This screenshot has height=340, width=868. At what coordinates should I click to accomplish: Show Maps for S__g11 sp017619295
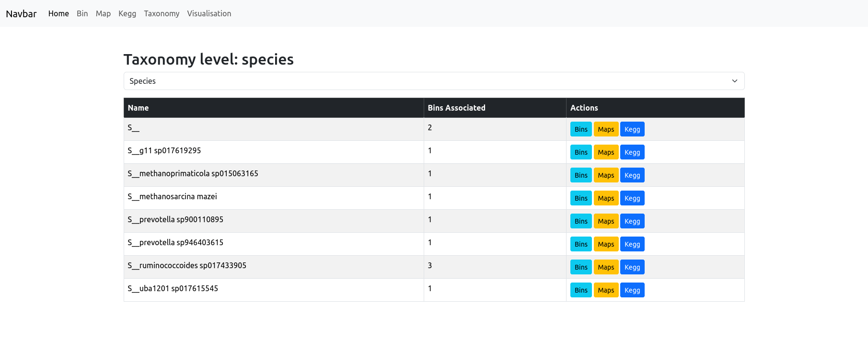tap(606, 152)
